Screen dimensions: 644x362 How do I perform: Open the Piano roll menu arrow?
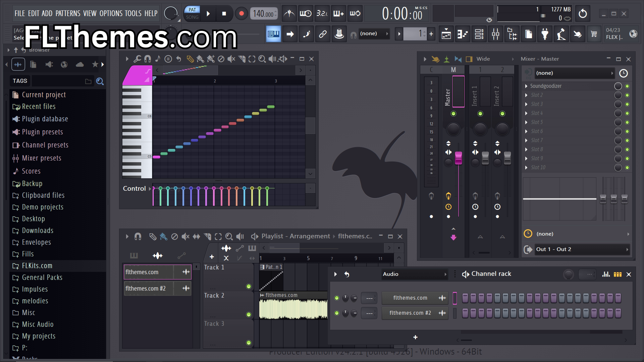pos(127,59)
